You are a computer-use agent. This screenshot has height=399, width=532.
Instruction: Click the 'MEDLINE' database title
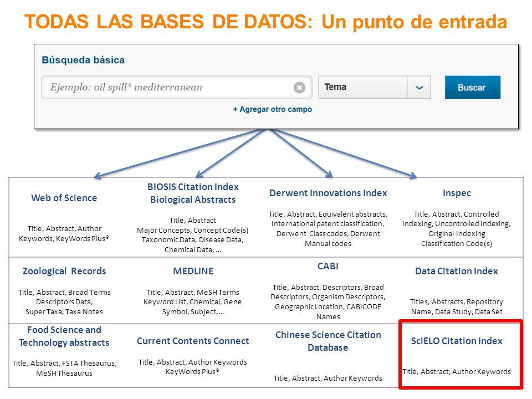coord(193,271)
